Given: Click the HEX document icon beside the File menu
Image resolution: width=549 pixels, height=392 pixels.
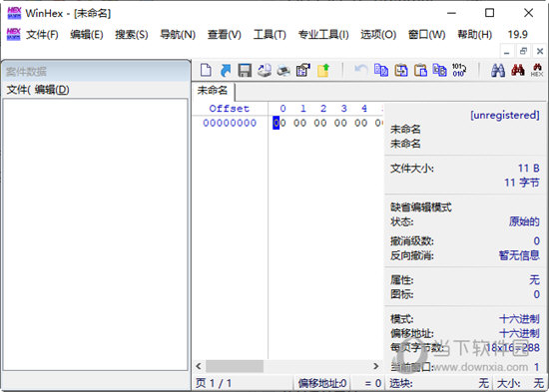Looking at the screenshot, I should [x=14, y=34].
